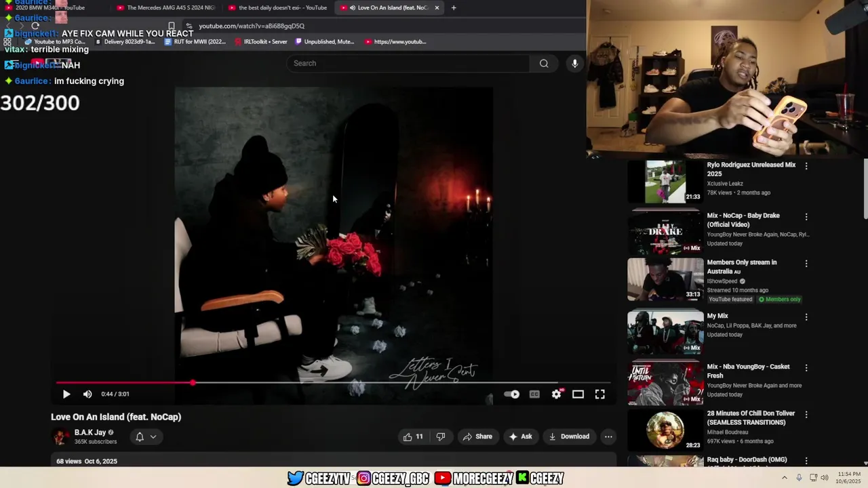Open options for 28 Minutes Of Chill Don Toliver
The image size is (868, 488).
pos(806,415)
